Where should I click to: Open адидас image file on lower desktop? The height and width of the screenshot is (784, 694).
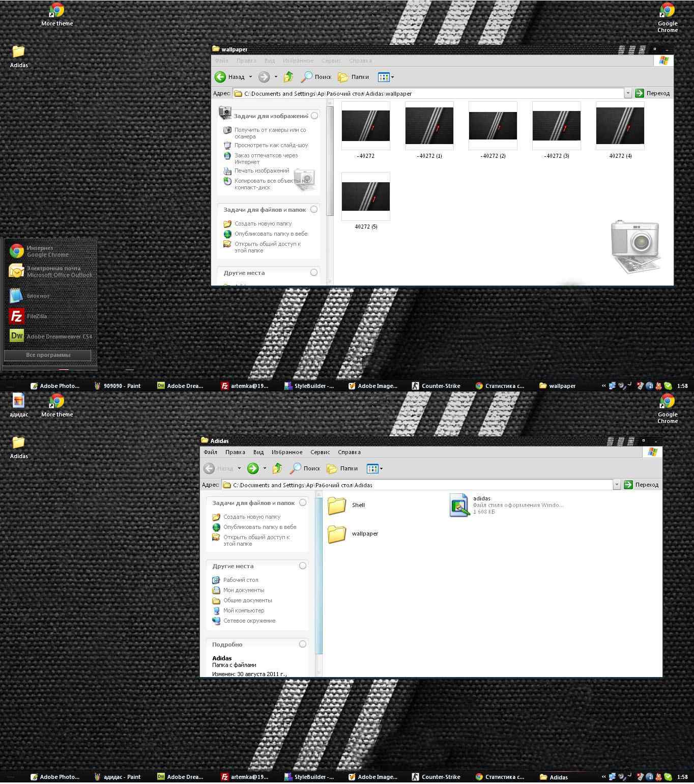pos(19,405)
